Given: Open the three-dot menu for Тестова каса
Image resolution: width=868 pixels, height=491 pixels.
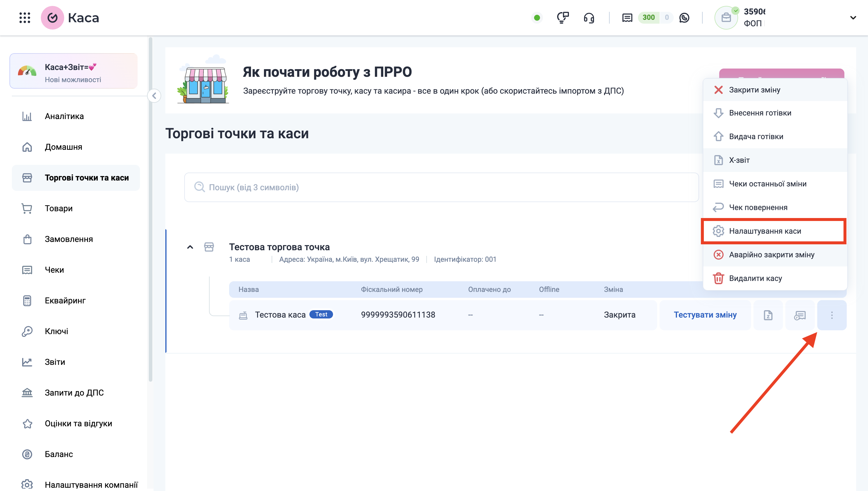Looking at the screenshot, I should click(832, 315).
